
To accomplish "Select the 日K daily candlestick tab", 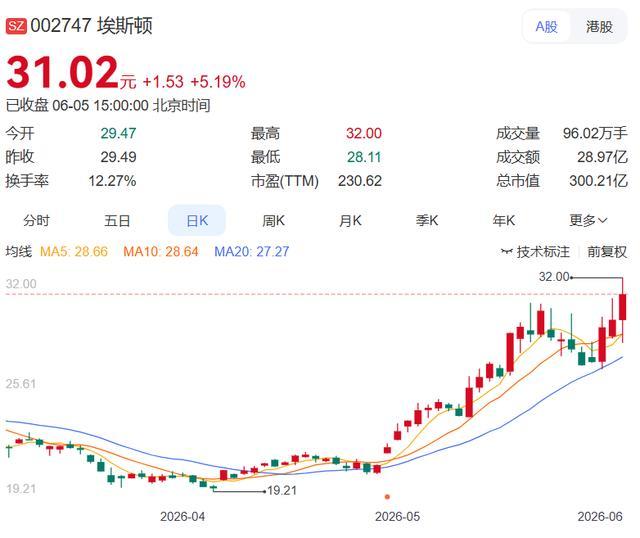I will click(x=197, y=220).
